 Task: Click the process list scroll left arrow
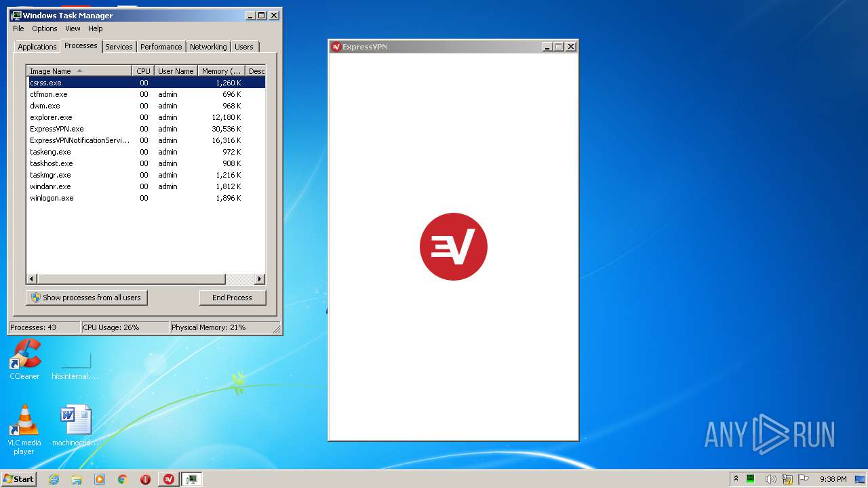(x=32, y=279)
